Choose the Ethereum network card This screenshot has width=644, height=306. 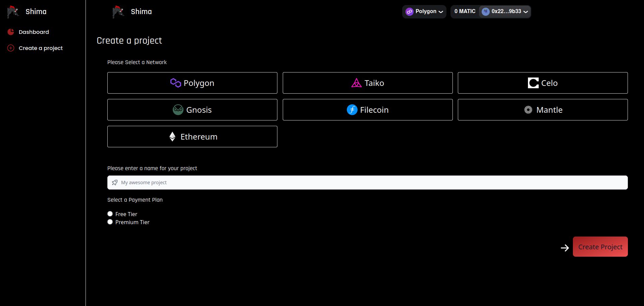[x=192, y=137]
